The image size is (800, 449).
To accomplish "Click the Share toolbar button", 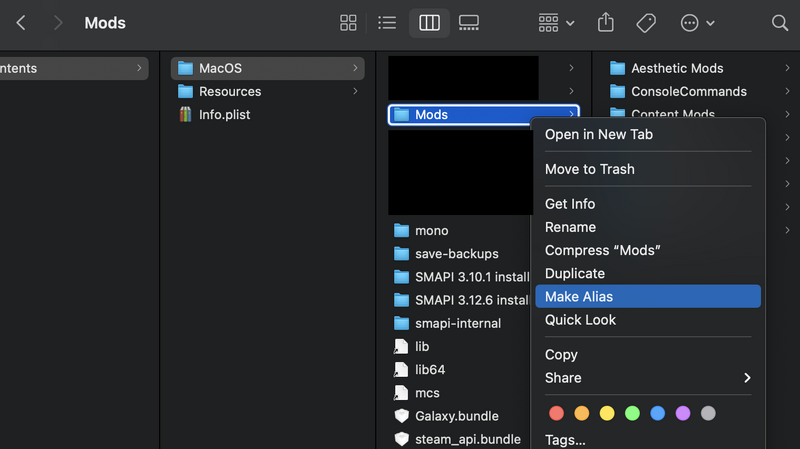I will pos(606,23).
